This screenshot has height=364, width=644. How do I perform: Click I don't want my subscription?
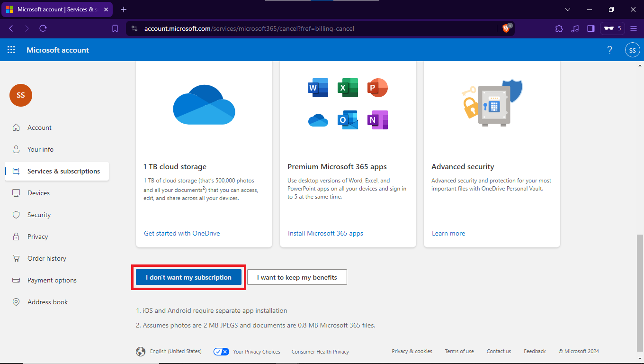188,277
